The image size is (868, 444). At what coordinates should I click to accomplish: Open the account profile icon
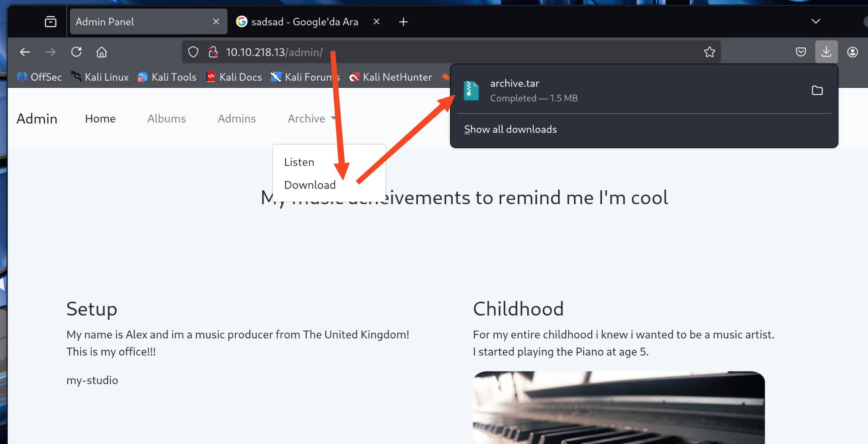pos(852,52)
